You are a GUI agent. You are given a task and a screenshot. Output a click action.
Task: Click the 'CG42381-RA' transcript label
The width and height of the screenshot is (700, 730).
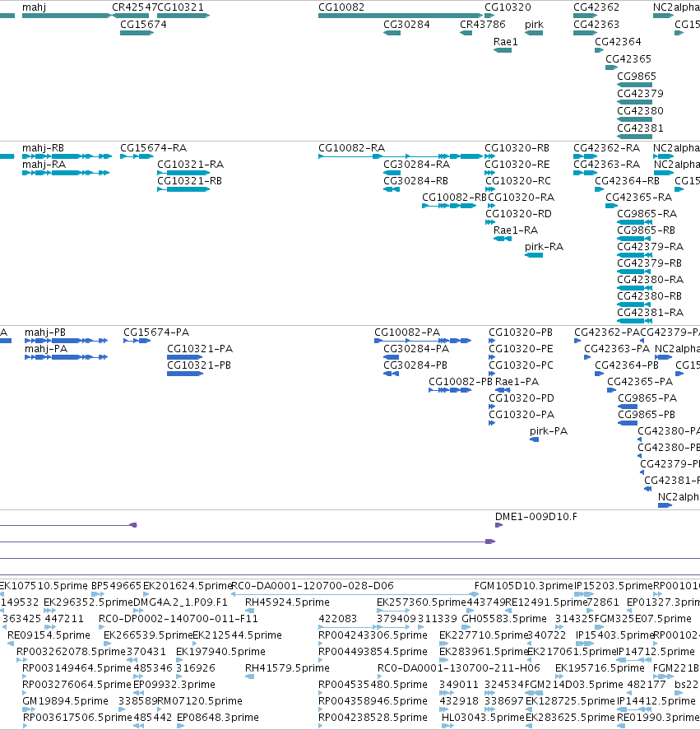650,312
